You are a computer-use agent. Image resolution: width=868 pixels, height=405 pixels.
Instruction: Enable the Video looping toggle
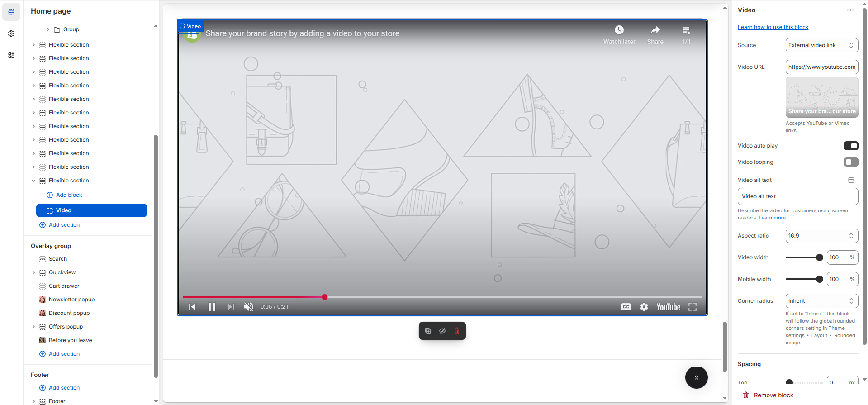coord(851,162)
